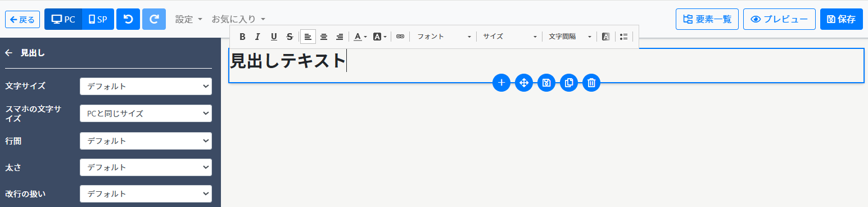Open the 文字サイズ dropdown
This screenshot has width=868, height=207.
pos(146,87)
